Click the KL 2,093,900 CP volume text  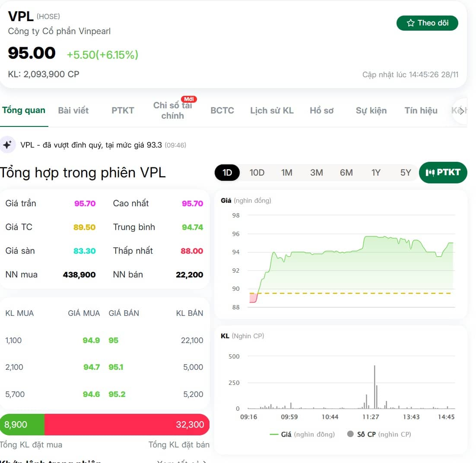(44, 74)
